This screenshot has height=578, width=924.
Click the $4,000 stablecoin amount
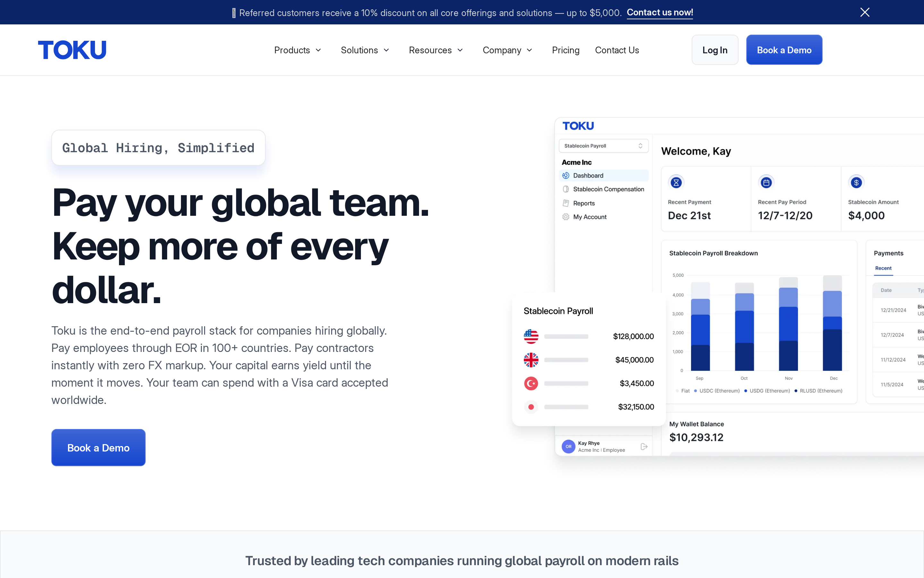tap(866, 215)
